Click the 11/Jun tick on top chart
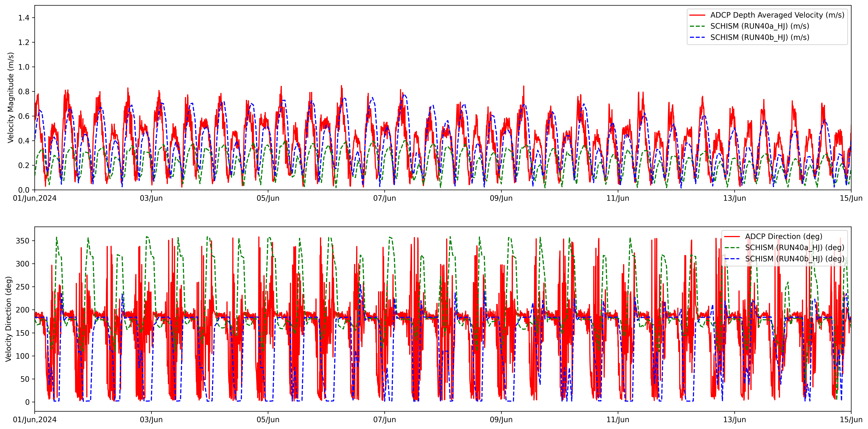Viewport: 868px width, 429px height. (x=618, y=198)
